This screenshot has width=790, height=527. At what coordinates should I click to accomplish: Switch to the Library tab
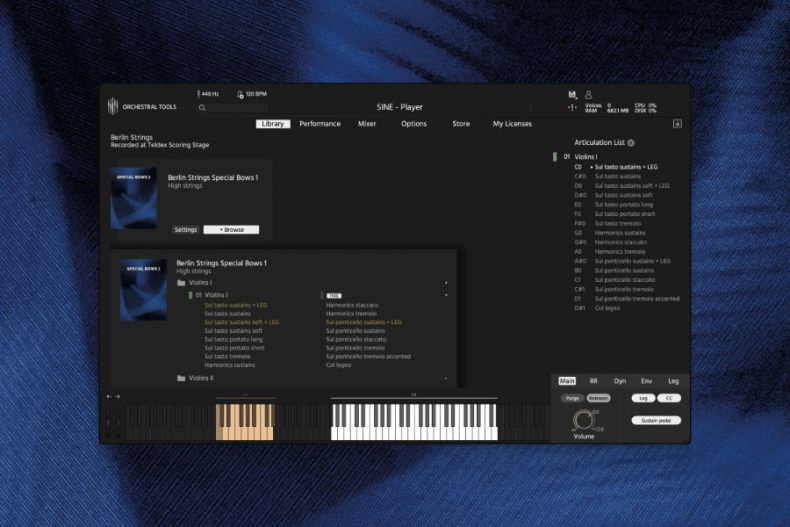(x=273, y=124)
